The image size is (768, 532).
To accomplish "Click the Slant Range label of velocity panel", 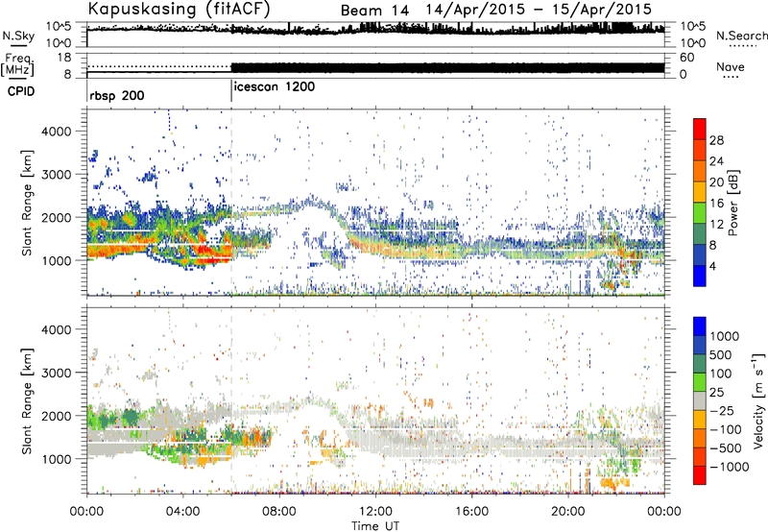I will point(27,400).
